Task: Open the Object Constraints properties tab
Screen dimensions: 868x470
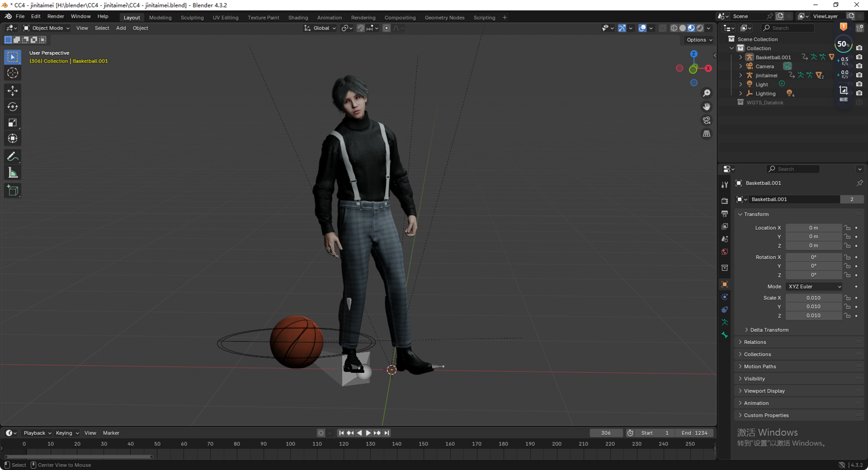Action: click(x=724, y=310)
